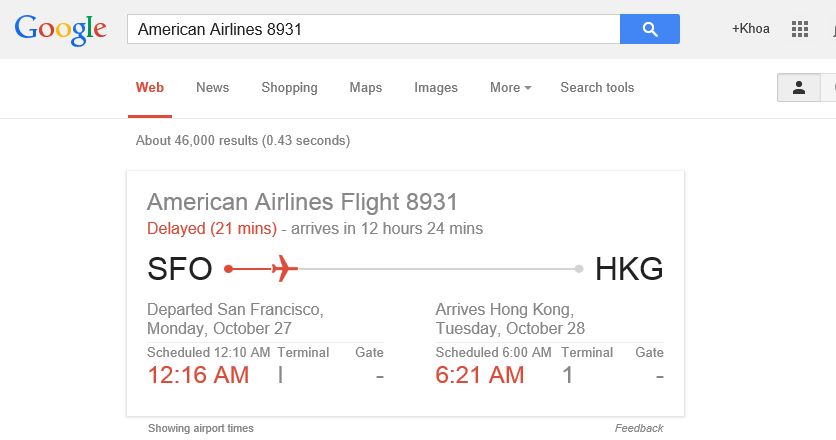Screen dimensions: 836x440
Task: Select the Web results tab
Action: (150, 88)
